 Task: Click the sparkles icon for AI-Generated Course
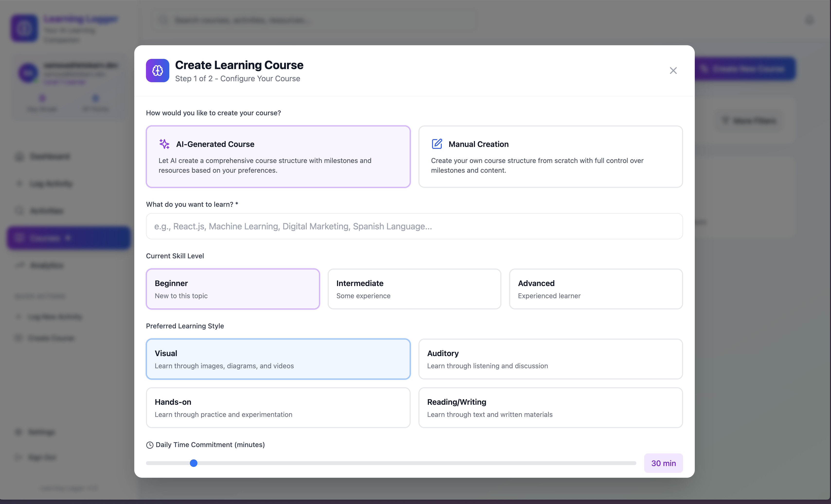pos(164,144)
